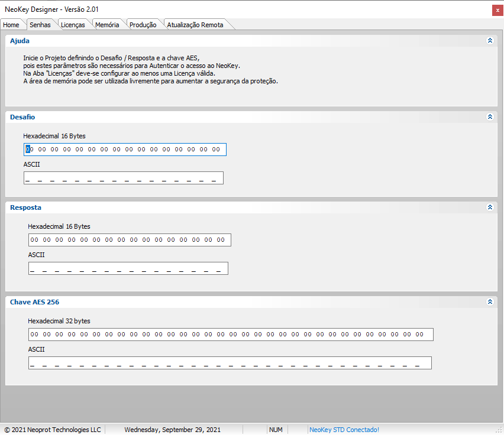Collapse the Chave AES 256 section
This screenshot has width=504, height=435.
[489, 302]
